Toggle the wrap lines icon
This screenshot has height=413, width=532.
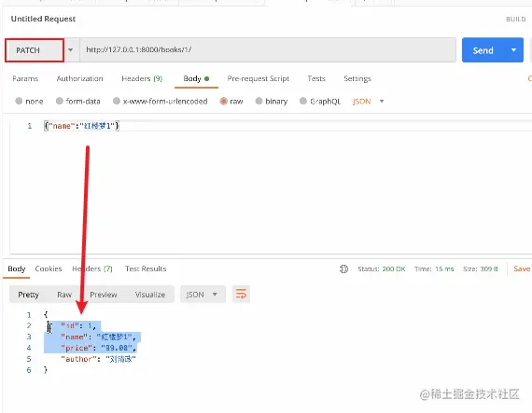coord(241,294)
